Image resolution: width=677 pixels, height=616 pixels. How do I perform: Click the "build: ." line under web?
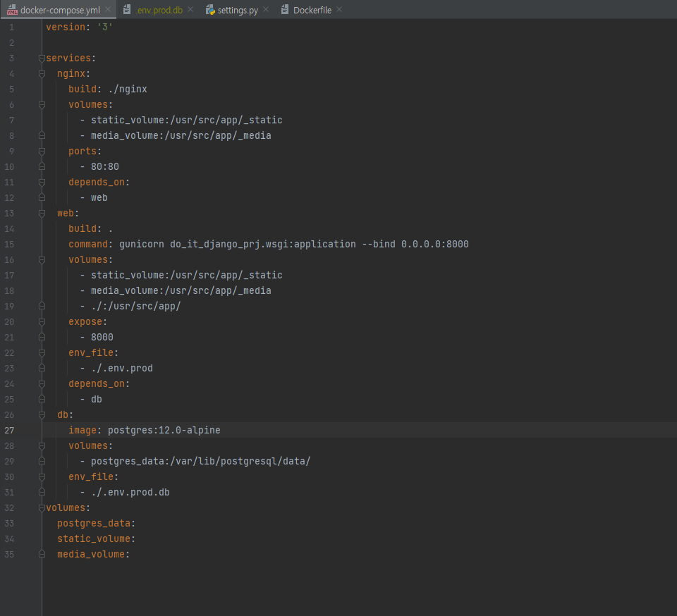pyautogui.click(x=91, y=229)
